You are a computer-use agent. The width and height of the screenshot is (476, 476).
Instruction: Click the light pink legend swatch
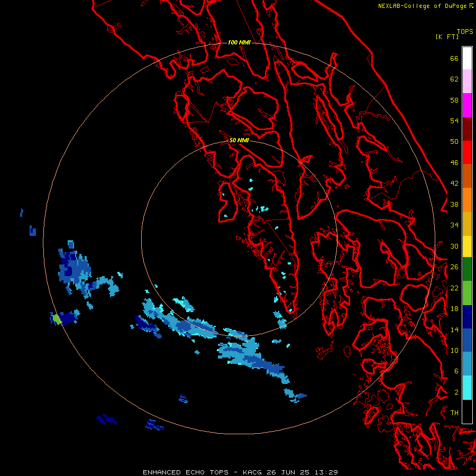tap(467, 81)
